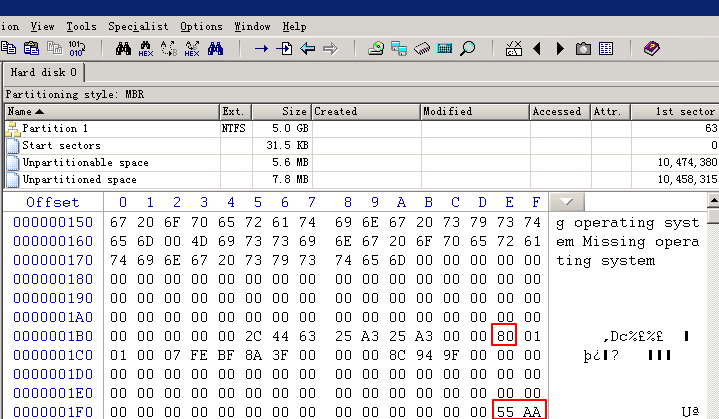Click Go To Offset arrow icon

[261, 48]
